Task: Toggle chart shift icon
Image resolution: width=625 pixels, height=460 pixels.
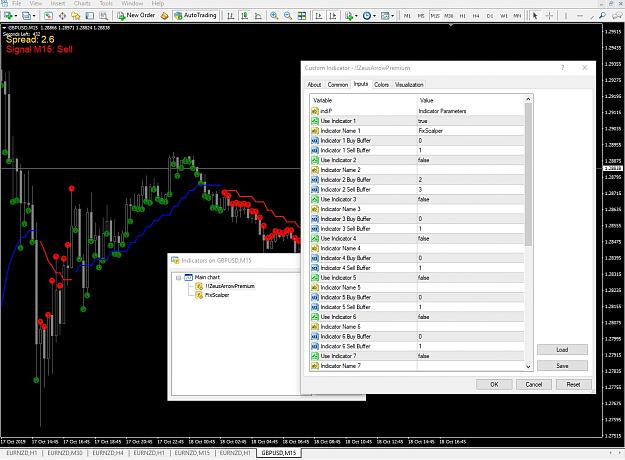Action: point(332,16)
